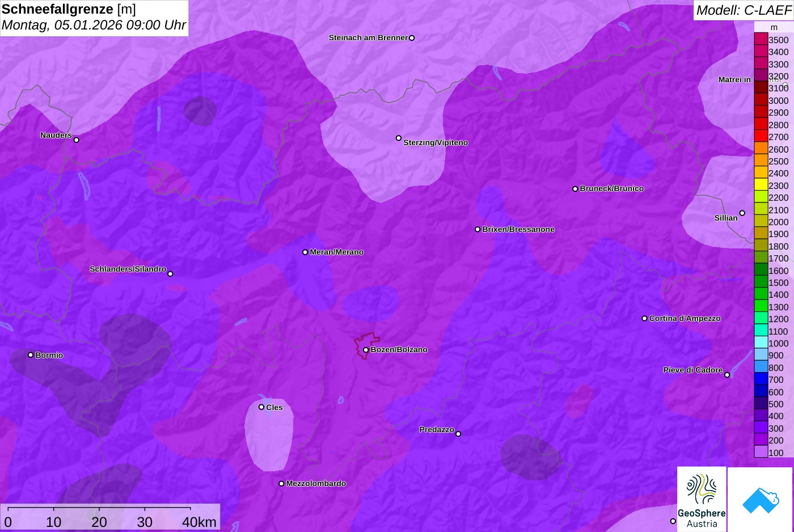This screenshot has height=532, width=794.
Task: Click the legend unit label "m"
Action: tap(774, 27)
